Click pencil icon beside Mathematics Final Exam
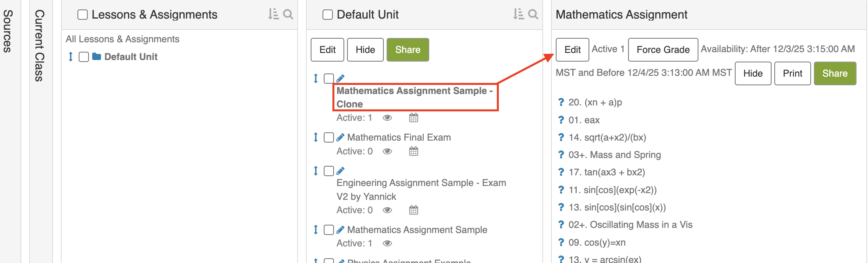 pos(340,137)
